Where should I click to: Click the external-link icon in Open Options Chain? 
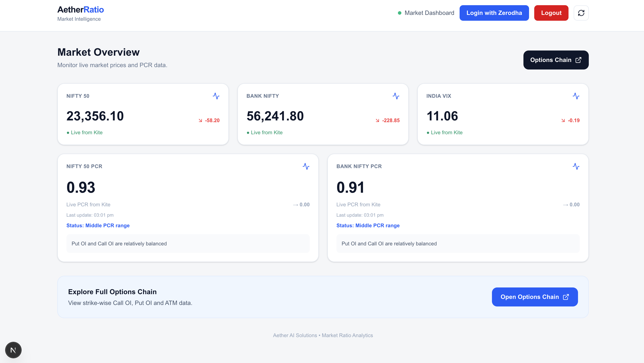point(566,297)
